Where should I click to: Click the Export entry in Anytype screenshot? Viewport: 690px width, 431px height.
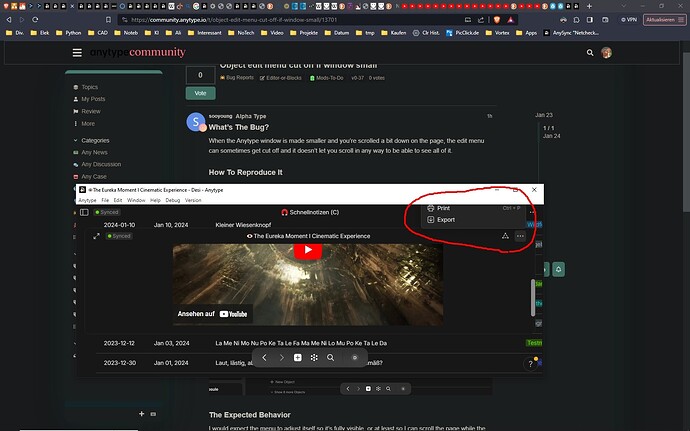click(x=441, y=220)
